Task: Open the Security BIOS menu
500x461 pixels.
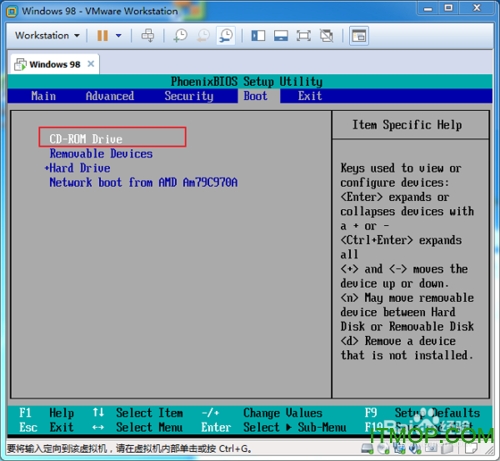Action: click(189, 96)
